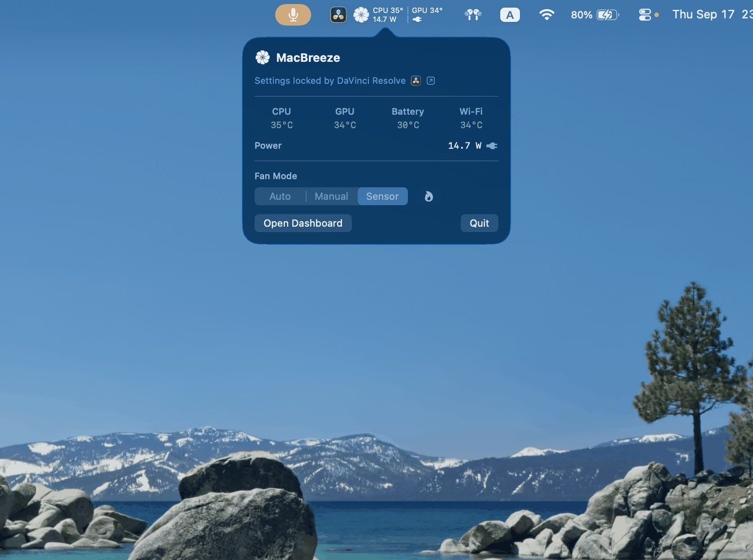Click the 80% battery percentage text
The height and width of the screenshot is (560, 753).
click(581, 15)
